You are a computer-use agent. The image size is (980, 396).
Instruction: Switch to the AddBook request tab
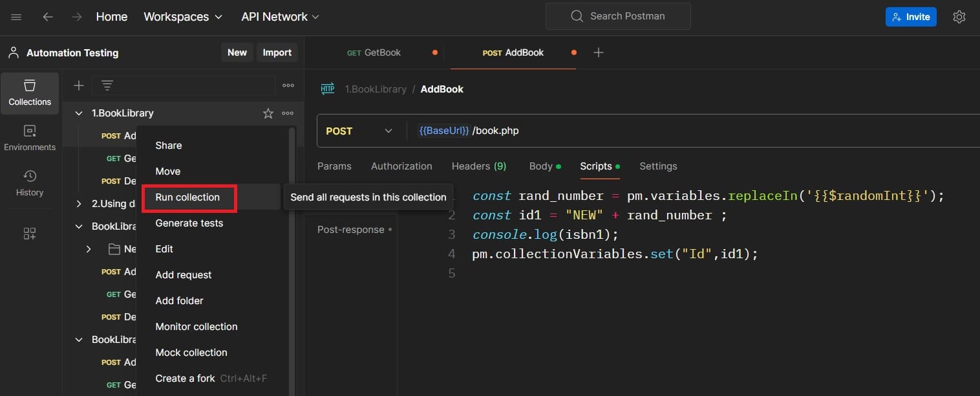[x=513, y=52]
